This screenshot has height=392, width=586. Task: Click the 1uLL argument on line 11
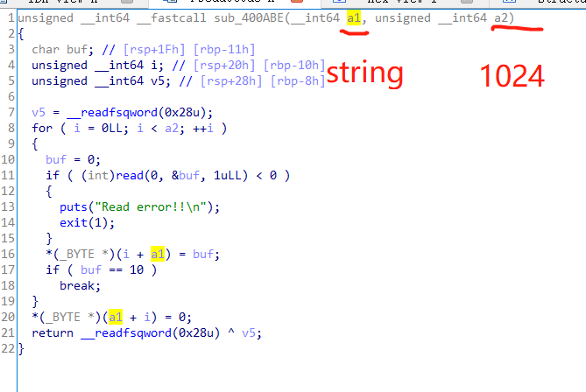tap(228, 176)
